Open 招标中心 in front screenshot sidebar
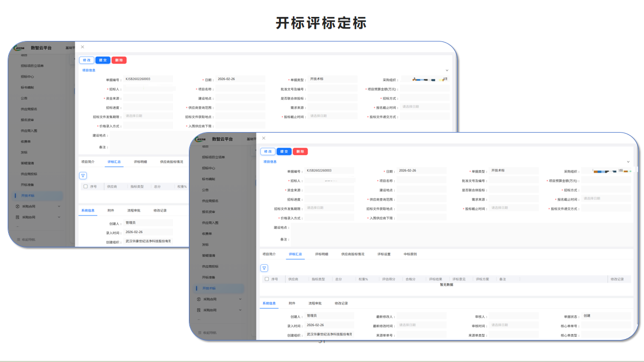The image size is (644, 362). (x=208, y=168)
